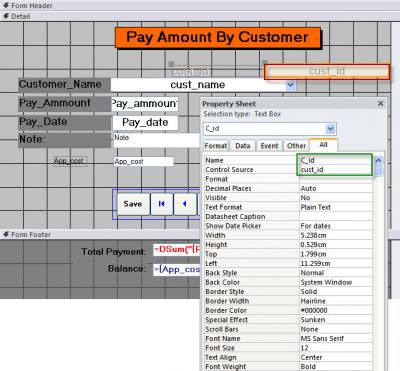Viewport: 400px width, 371px height.
Task: Click the Font Size value 12
Action: pos(335,348)
